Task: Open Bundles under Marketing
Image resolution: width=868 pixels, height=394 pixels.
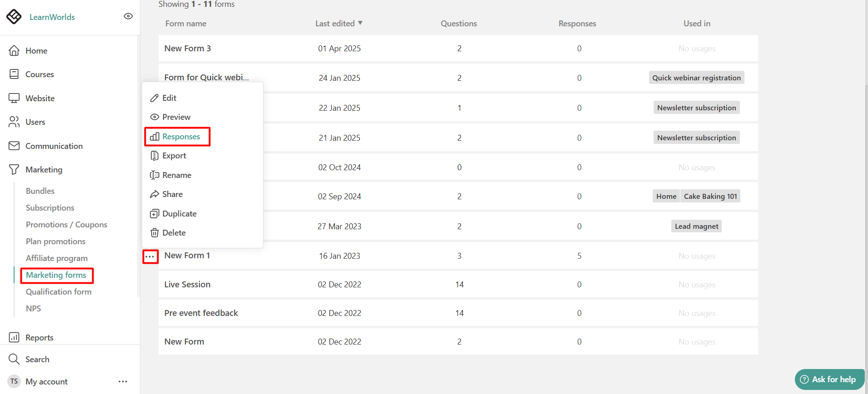Action: (x=40, y=191)
